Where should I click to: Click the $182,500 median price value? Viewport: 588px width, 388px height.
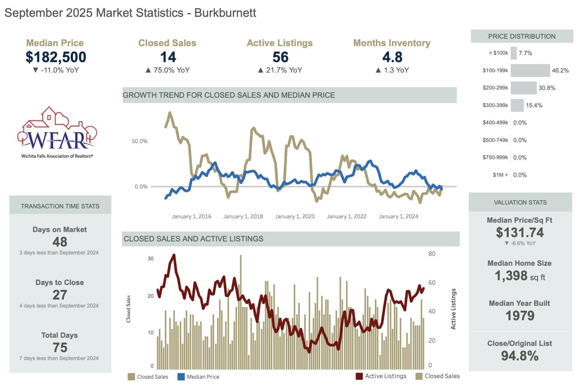click(56, 57)
